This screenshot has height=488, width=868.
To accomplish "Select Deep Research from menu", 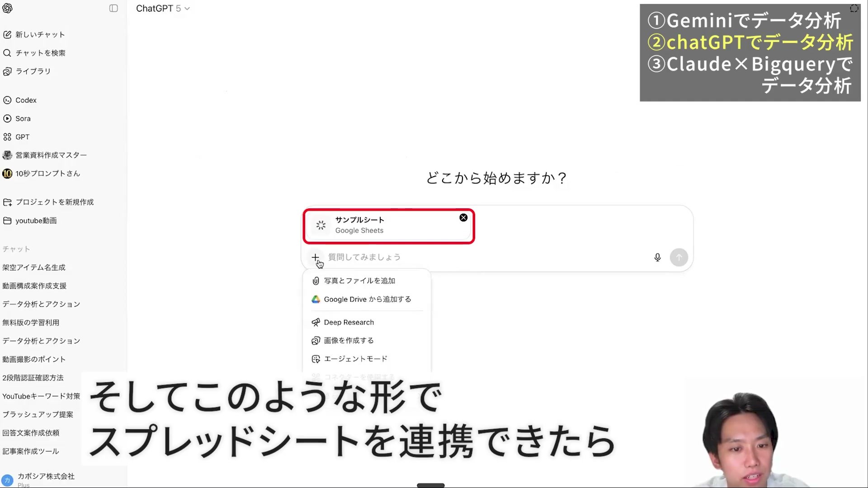I will pos(366,322).
